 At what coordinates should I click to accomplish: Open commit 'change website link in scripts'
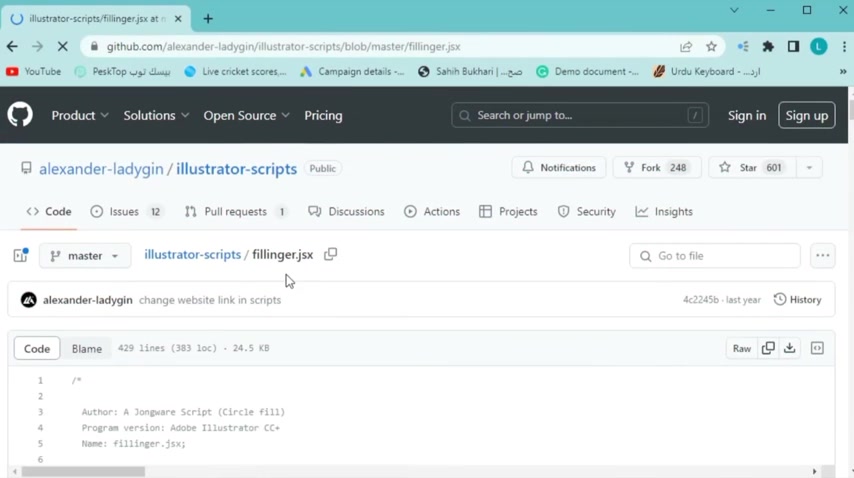[210, 300]
